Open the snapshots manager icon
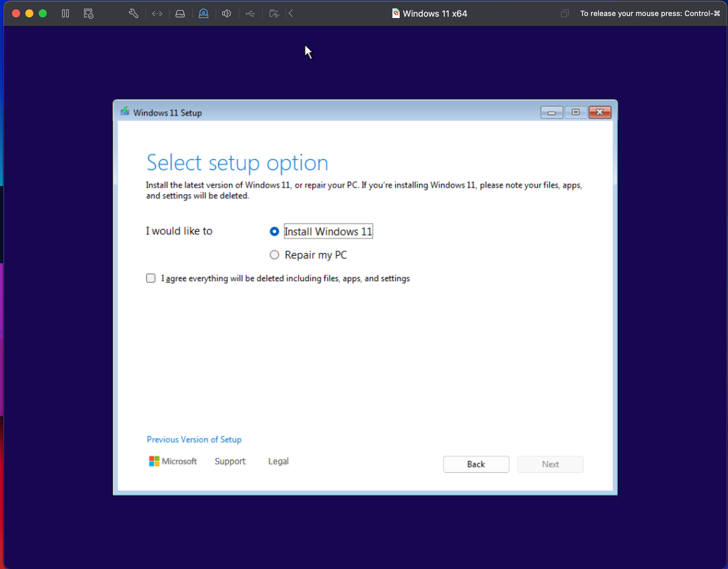This screenshot has height=569, width=728. tap(88, 13)
